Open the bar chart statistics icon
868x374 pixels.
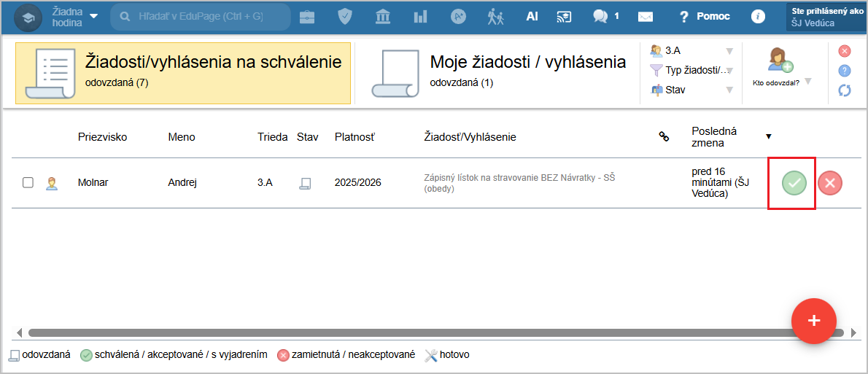420,16
